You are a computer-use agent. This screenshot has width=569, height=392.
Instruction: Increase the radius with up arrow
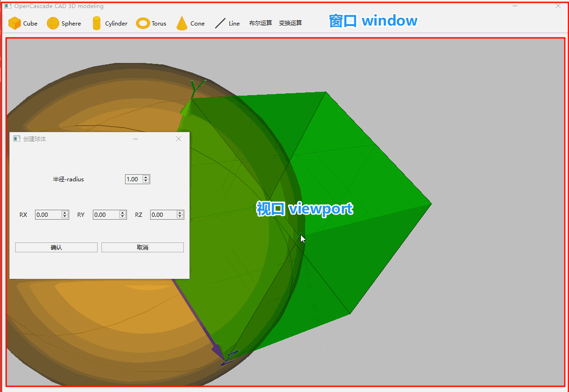tap(146, 177)
